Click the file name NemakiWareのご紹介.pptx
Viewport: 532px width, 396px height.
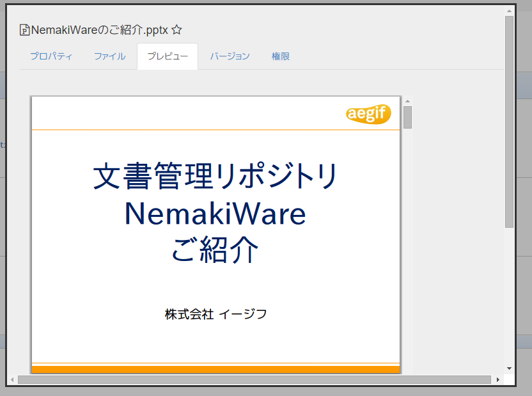[99, 30]
